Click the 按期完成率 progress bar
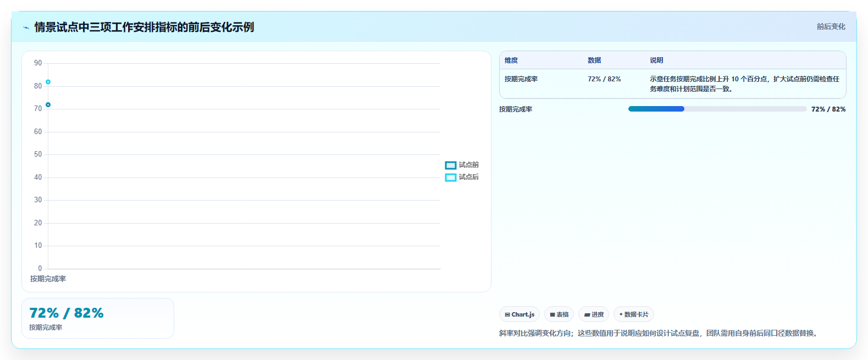Viewport: 868px width, 360px height. (717, 109)
